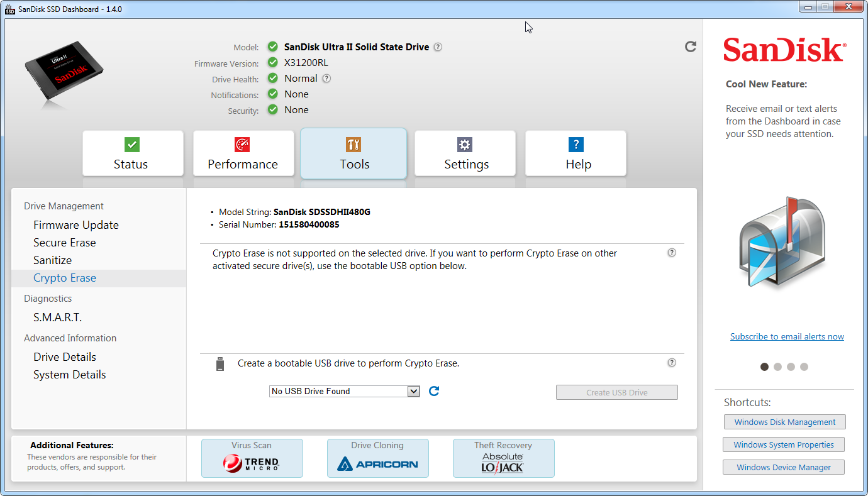
Task: Click the green check beside Drive Health
Action: coord(272,78)
